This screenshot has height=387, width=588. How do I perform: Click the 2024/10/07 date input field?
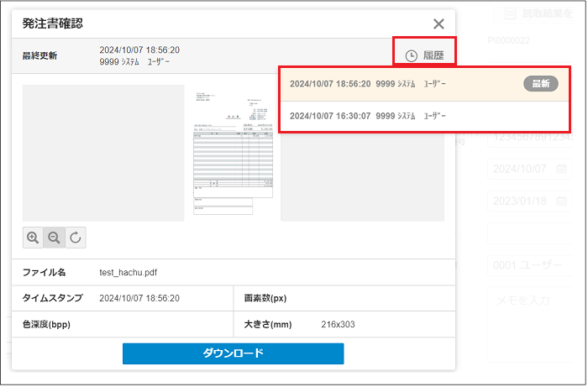[x=521, y=169]
